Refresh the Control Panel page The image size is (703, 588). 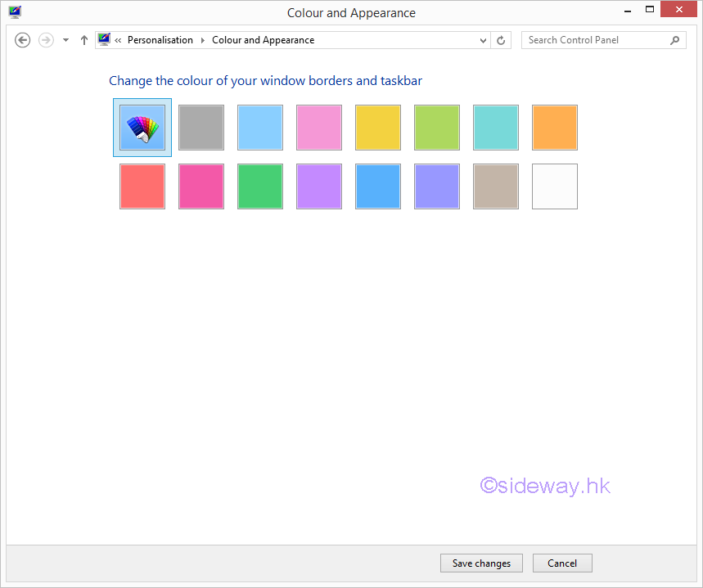pos(502,40)
